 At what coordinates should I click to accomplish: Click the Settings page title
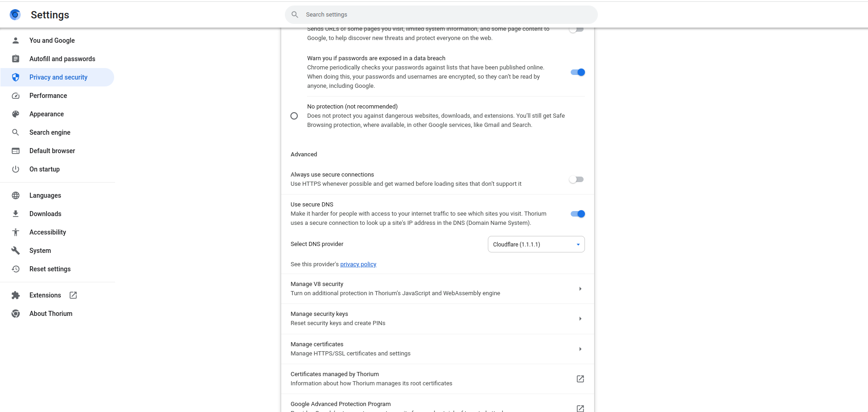point(50,15)
